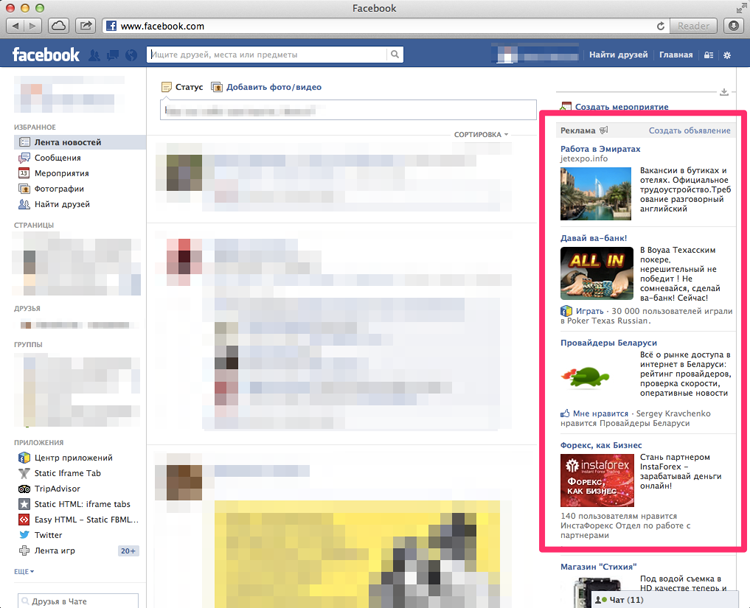
Task: Click Мне нравится under Провайдеры Беларуси
Action: 600,413
